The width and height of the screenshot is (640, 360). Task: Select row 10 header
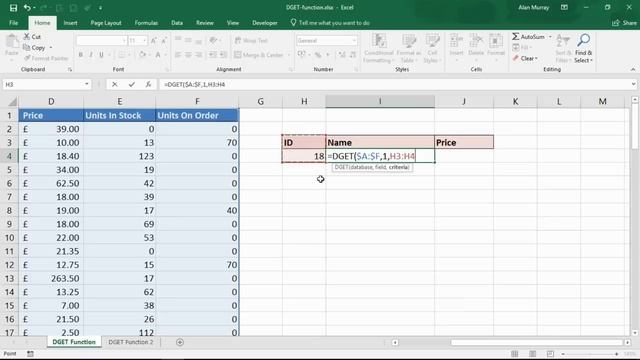click(x=9, y=238)
